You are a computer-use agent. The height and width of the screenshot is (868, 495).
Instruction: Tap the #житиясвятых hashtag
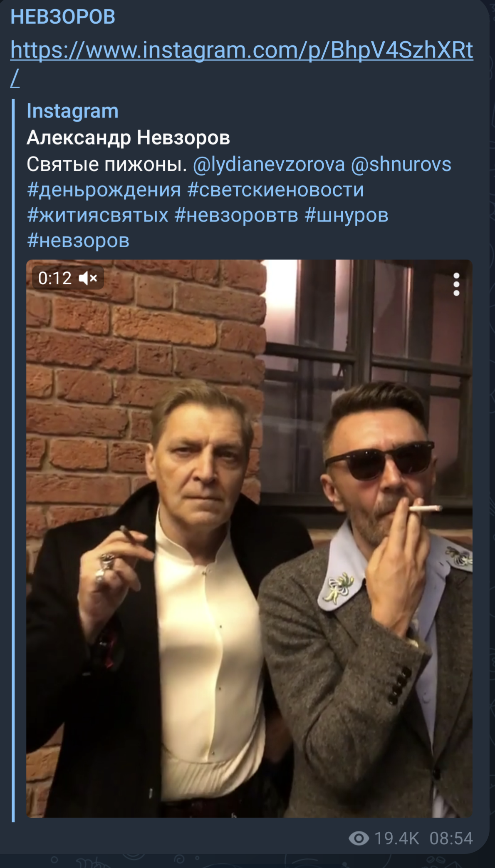click(98, 215)
